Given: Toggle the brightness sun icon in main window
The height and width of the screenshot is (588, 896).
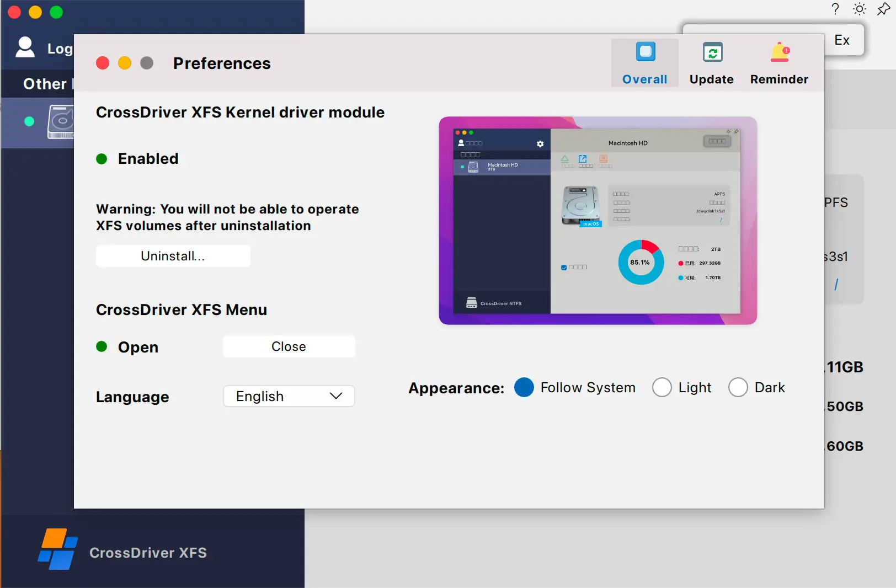Looking at the screenshot, I should point(860,9).
